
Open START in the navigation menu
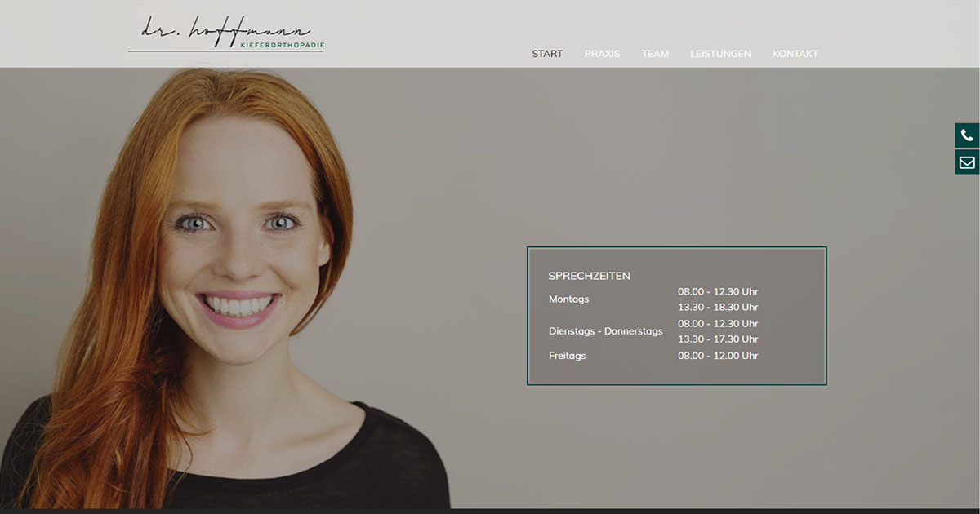click(547, 53)
